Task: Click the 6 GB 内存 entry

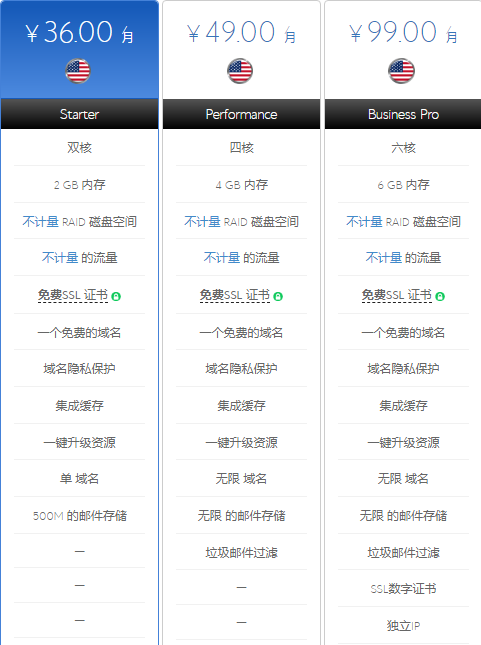Action: click(403, 185)
